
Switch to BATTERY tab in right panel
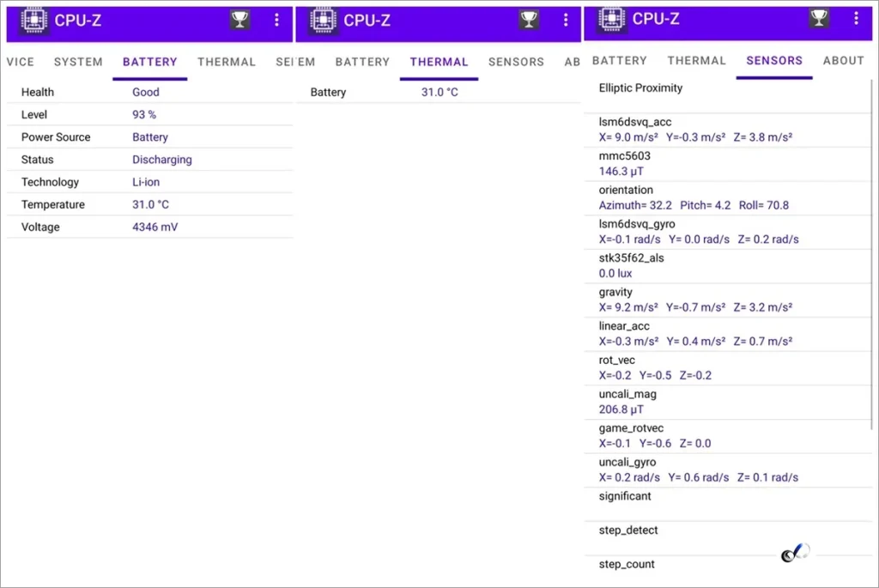[x=620, y=61]
